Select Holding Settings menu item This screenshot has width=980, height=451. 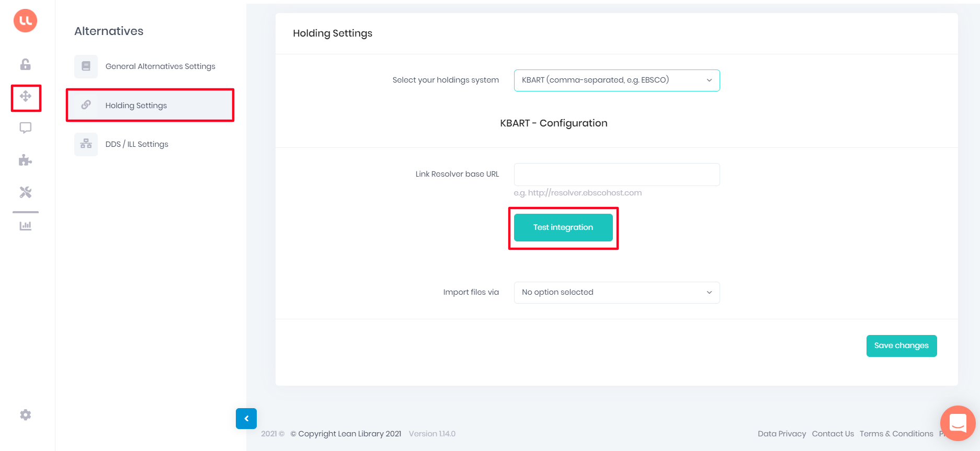[150, 105]
